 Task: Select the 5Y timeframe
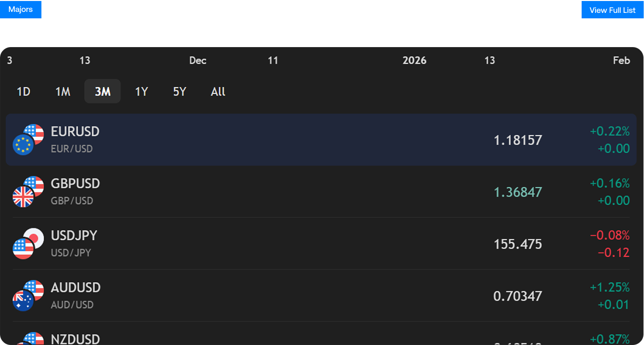179,91
